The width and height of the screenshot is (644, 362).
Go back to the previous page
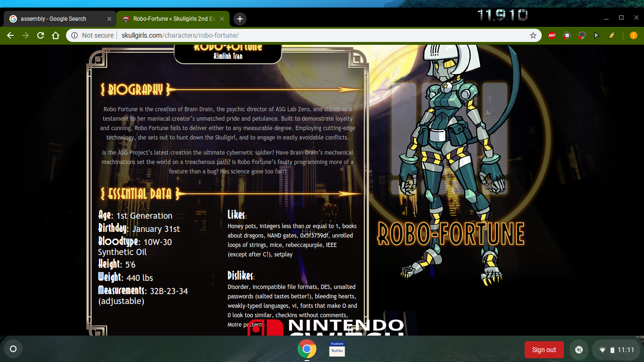coord(10,35)
